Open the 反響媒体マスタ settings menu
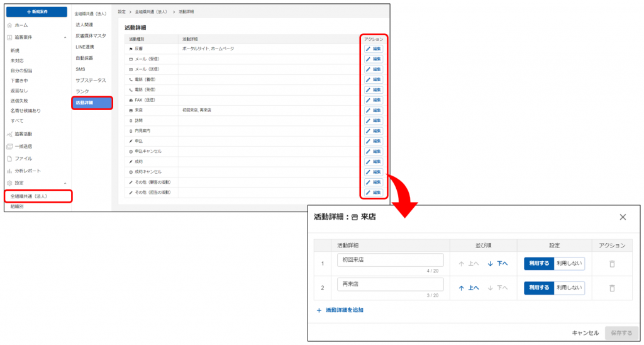 point(91,36)
